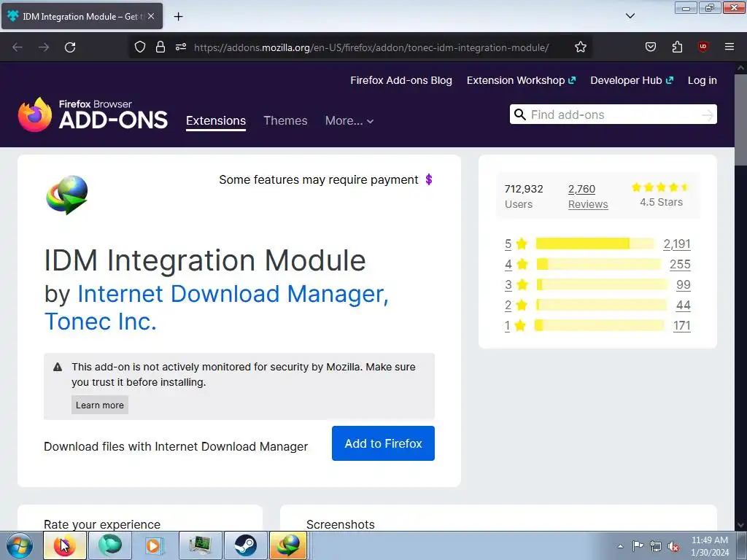This screenshot has width=747, height=560.
Task: Bookmark this page with the star icon
Action: 580,47
